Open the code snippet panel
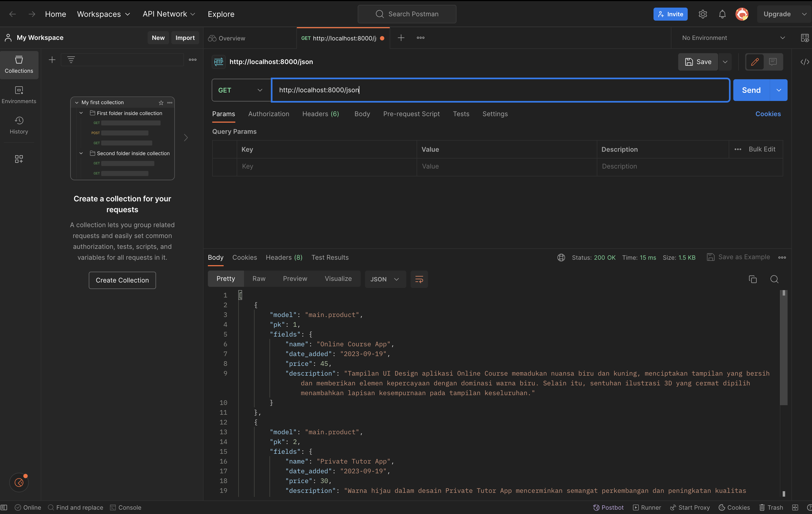This screenshot has height=514, width=812. coord(805,62)
